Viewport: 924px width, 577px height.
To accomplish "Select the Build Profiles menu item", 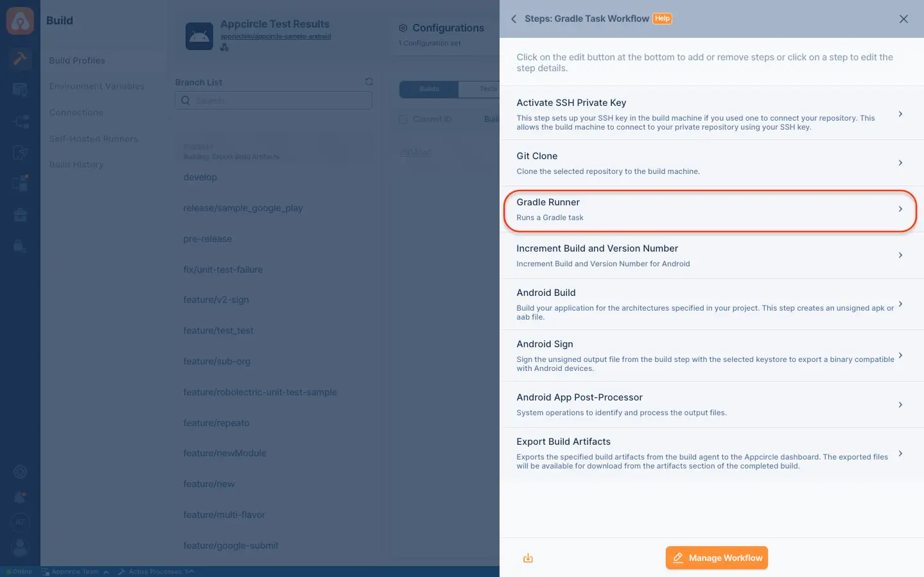I will [77, 60].
